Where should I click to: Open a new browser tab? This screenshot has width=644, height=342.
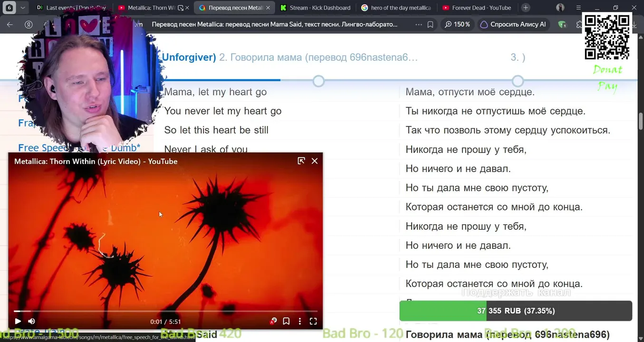526,8
